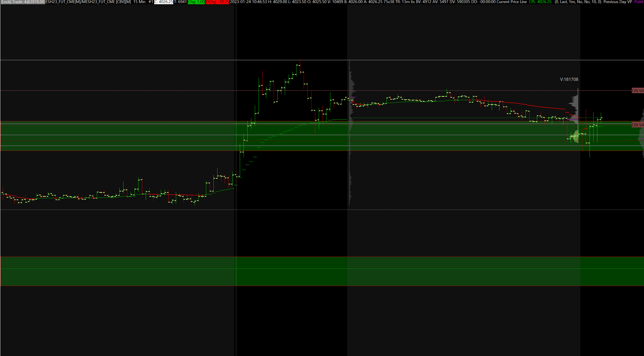Screen dimensions: 644x356
Task: Click the 15 Min timeframe label
Action: coord(139,2)
